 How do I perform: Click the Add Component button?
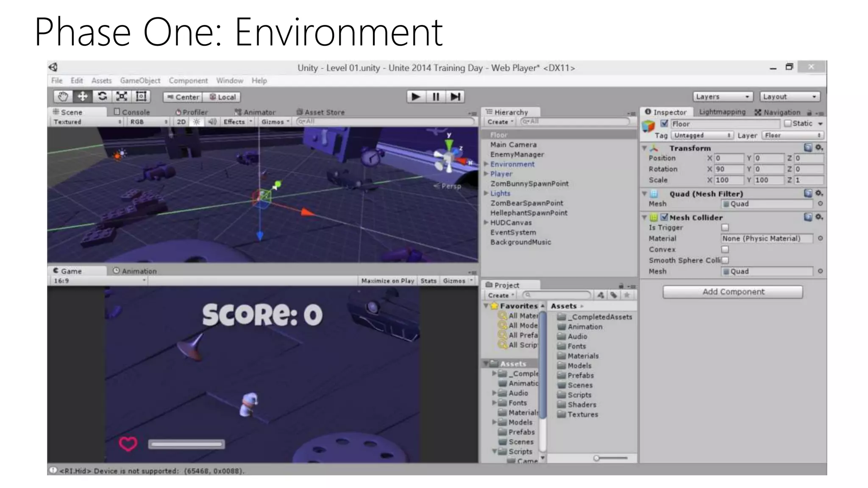click(x=733, y=291)
